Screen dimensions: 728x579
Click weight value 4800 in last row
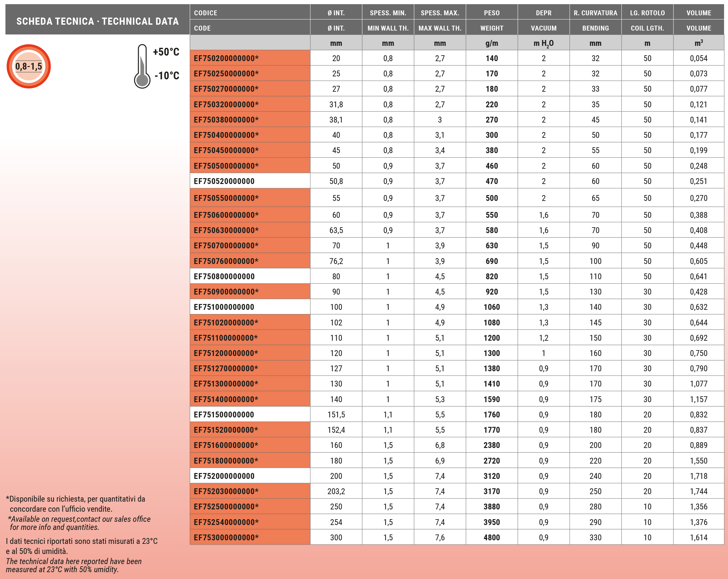pyautogui.click(x=491, y=537)
